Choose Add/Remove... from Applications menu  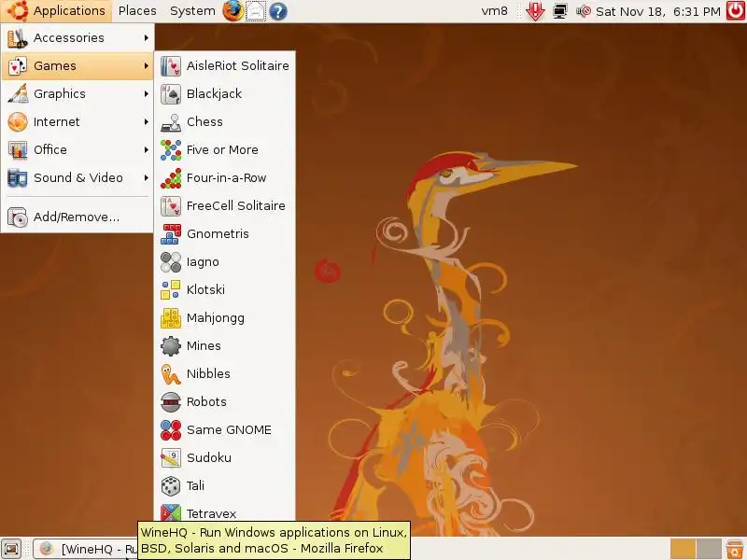tap(78, 217)
